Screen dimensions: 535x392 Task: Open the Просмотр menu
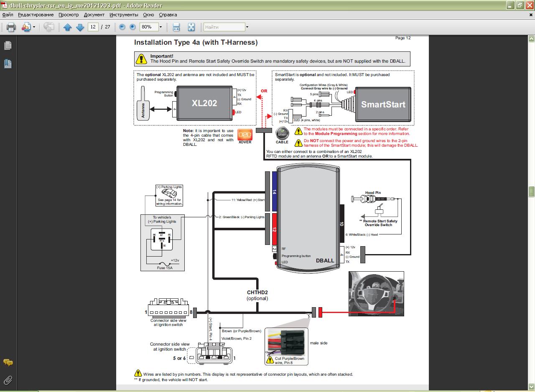[x=69, y=15]
